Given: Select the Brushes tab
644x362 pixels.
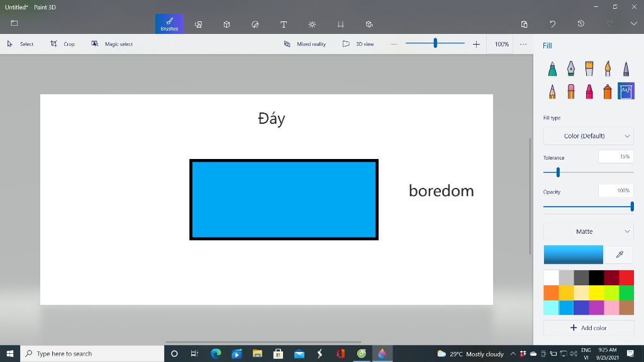Looking at the screenshot, I should 169,24.
